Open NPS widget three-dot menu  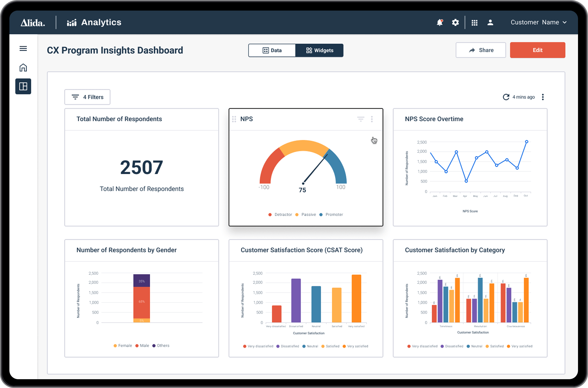[372, 119]
